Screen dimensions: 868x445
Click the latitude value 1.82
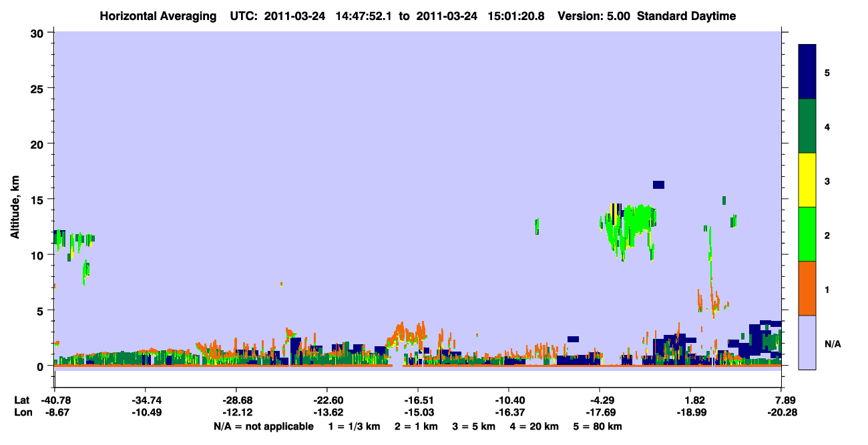(x=694, y=400)
